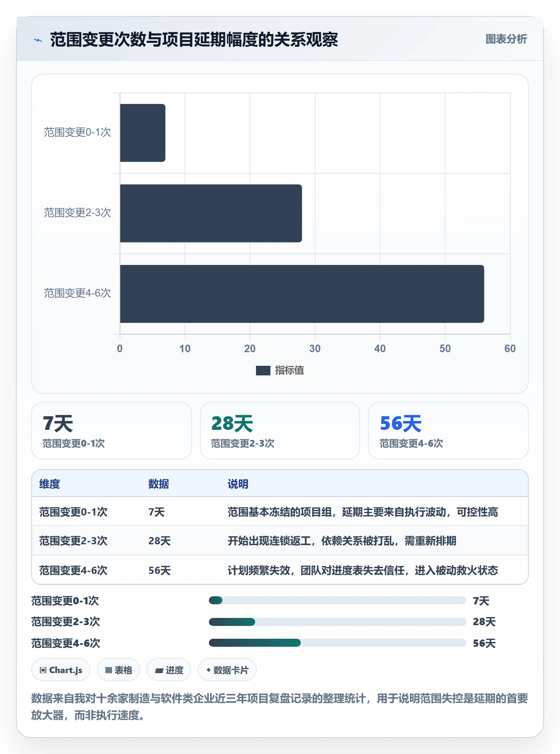Open the Chart.js tag
The image size is (560, 754).
[x=61, y=670]
